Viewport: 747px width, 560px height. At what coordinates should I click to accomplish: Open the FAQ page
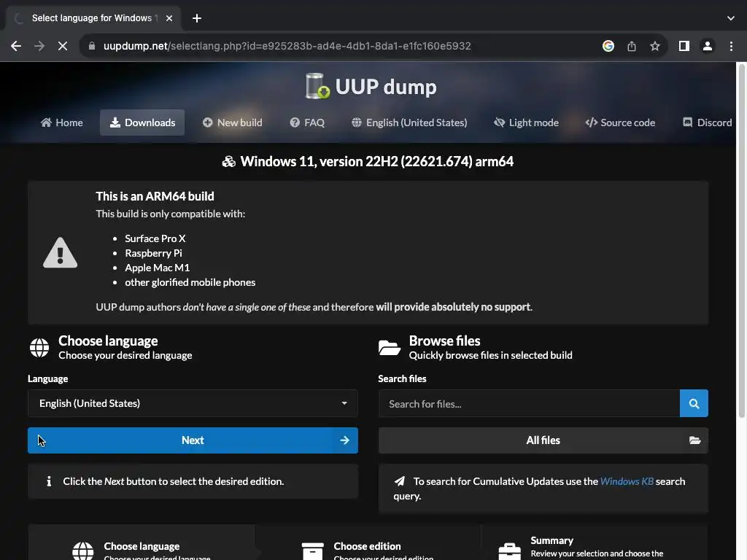307,122
